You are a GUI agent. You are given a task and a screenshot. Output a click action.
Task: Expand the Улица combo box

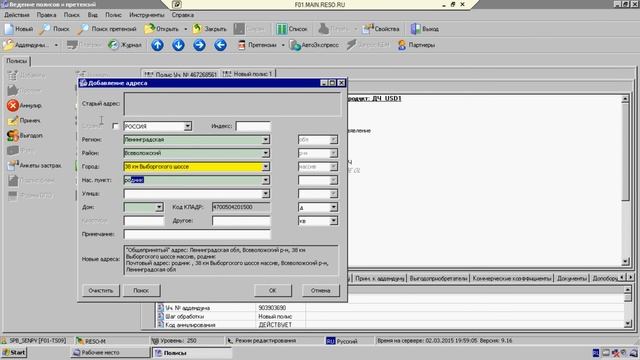coord(266,193)
